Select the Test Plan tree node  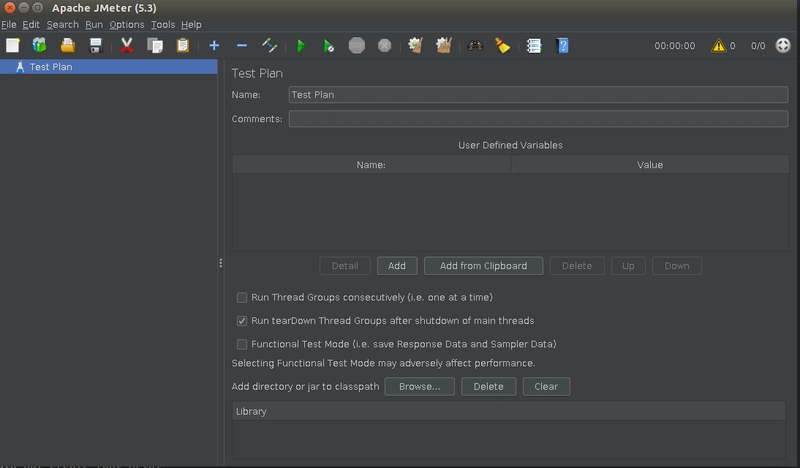coord(109,67)
